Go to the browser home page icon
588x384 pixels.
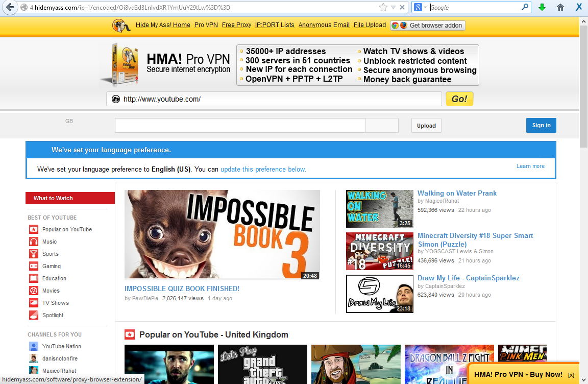(560, 7)
